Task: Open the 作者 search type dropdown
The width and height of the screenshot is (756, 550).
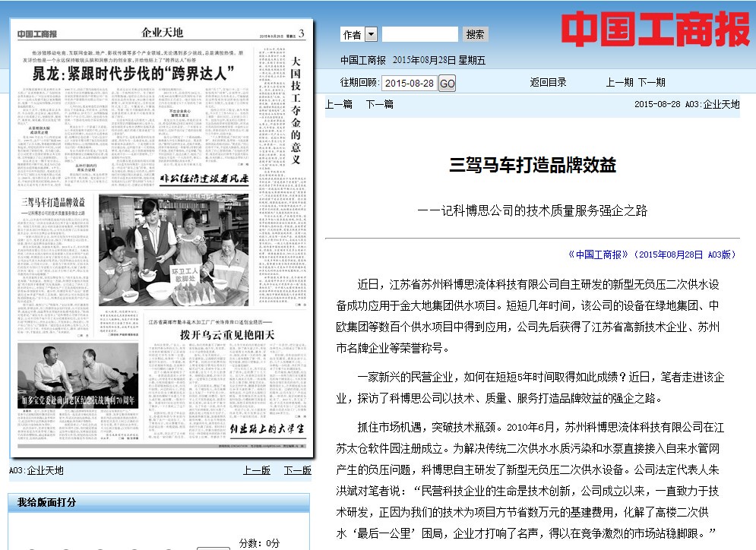Action: click(x=371, y=34)
